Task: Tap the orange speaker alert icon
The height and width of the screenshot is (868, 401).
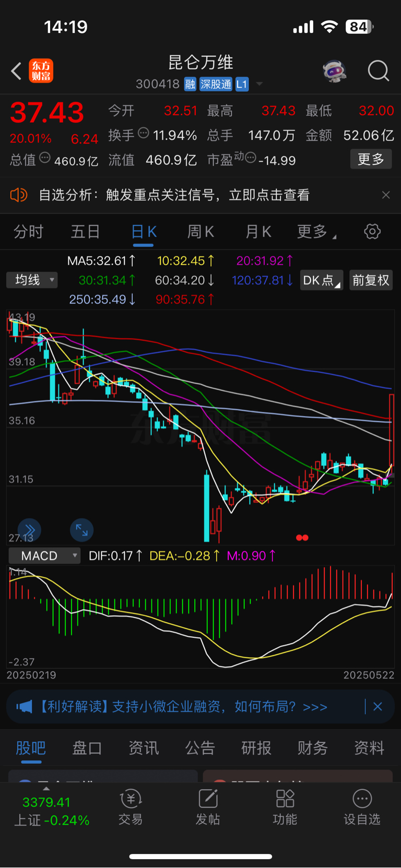Action: pyautogui.click(x=19, y=195)
